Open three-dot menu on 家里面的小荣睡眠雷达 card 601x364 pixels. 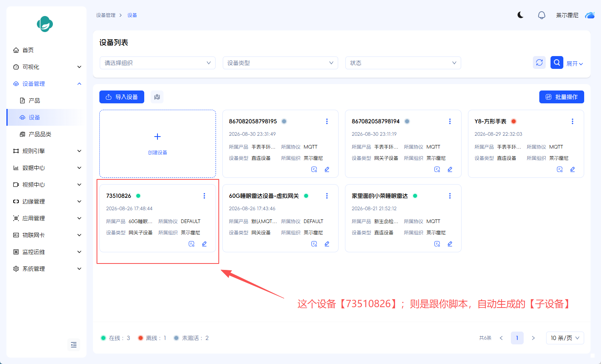[450, 196]
